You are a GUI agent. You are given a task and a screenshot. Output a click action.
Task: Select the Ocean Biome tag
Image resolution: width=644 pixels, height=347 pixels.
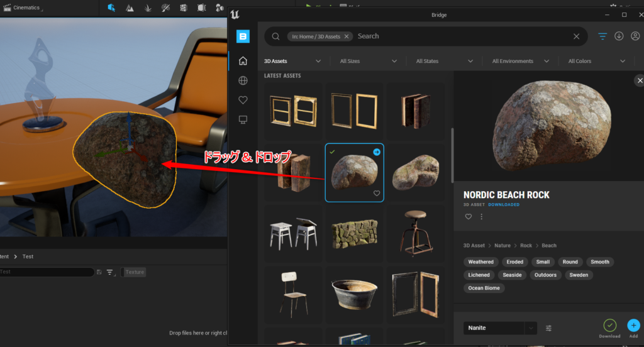(484, 289)
